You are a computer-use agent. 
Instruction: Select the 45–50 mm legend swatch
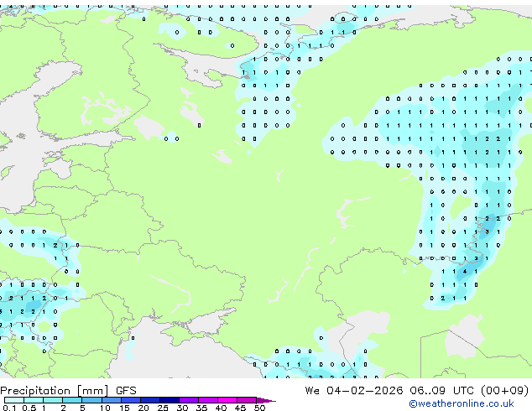pyautogui.click(x=247, y=400)
